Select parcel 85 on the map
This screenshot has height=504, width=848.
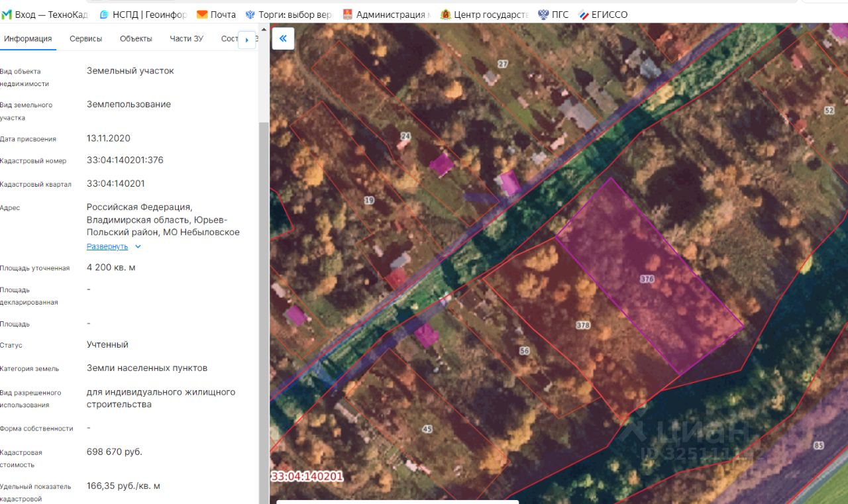(819, 445)
